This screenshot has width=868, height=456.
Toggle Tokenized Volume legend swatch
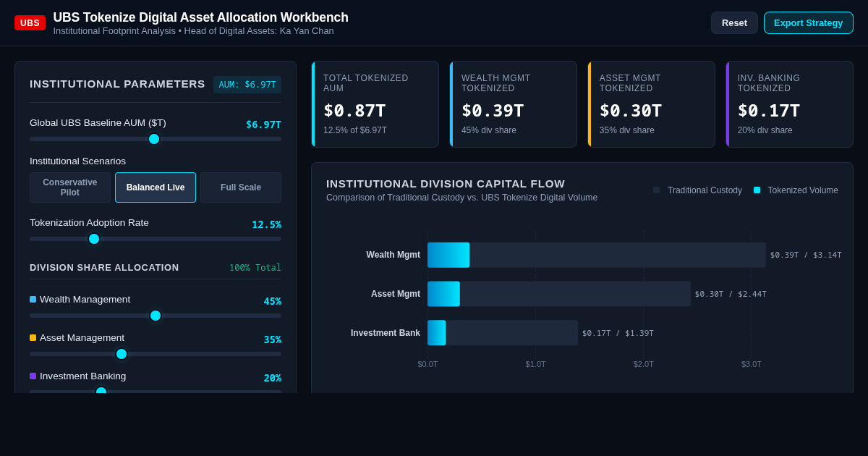tap(757, 190)
